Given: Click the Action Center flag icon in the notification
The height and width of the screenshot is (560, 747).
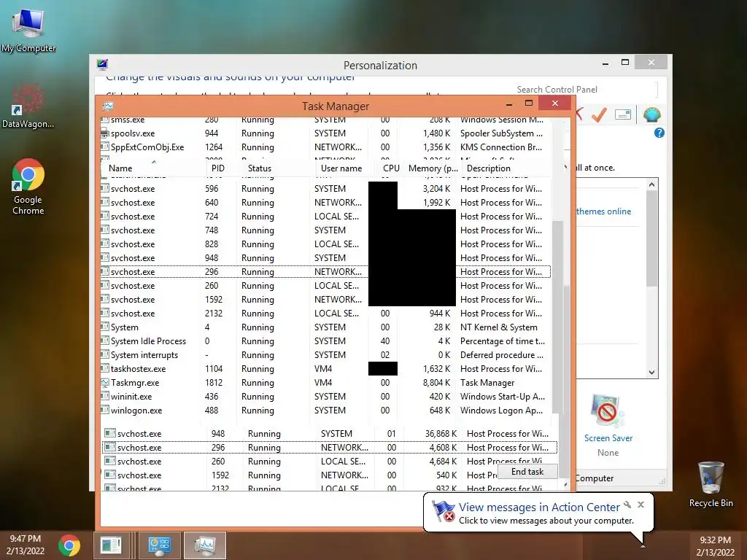Looking at the screenshot, I should 443,511.
